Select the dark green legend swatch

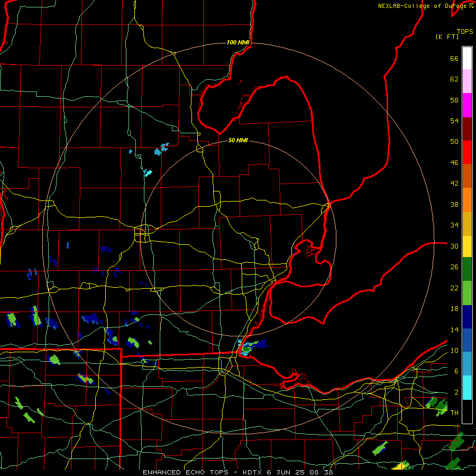click(x=467, y=269)
